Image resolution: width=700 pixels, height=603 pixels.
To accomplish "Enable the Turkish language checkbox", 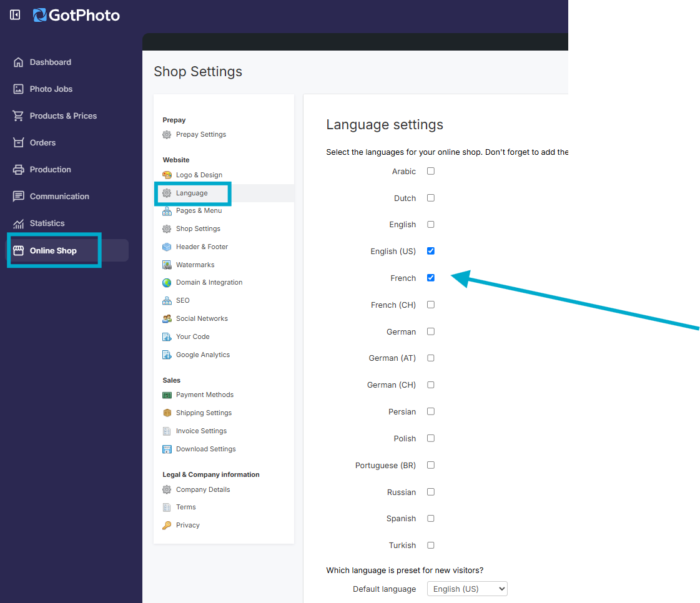I will coord(431,545).
